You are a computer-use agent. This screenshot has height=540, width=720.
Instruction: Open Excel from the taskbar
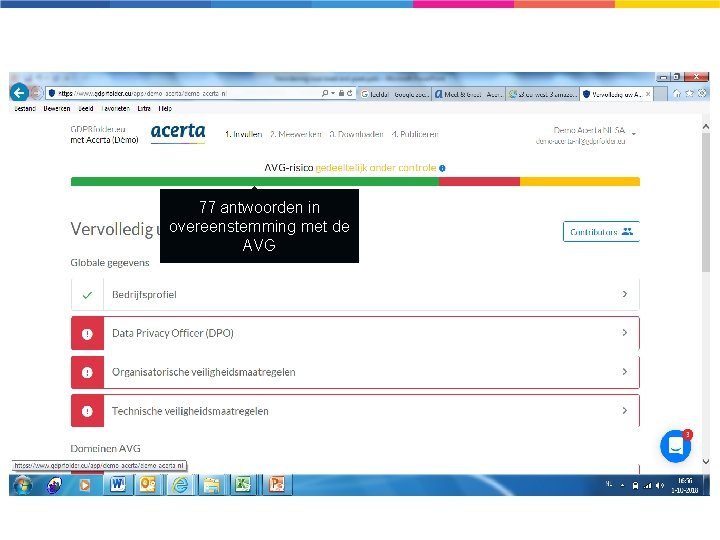coord(243,484)
